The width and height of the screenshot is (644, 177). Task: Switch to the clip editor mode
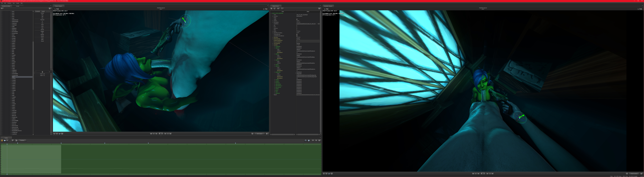[2, 140]
